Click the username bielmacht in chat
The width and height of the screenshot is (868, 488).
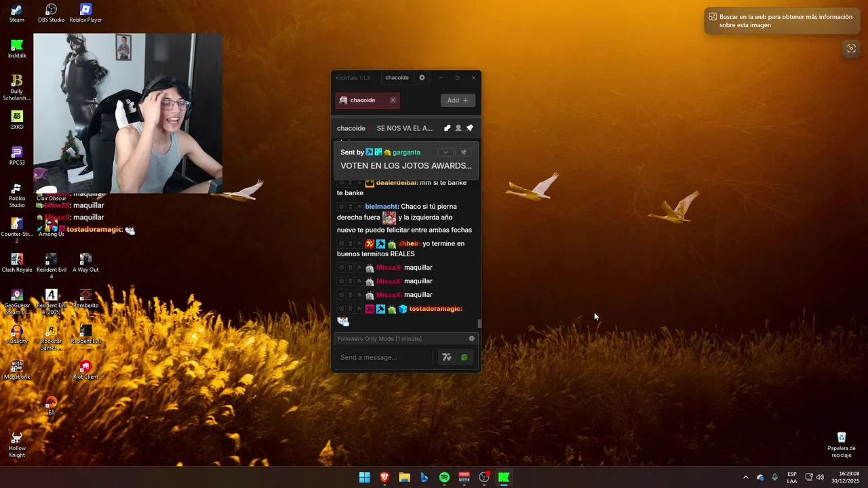pyautogui.click(x=382, y=206)
